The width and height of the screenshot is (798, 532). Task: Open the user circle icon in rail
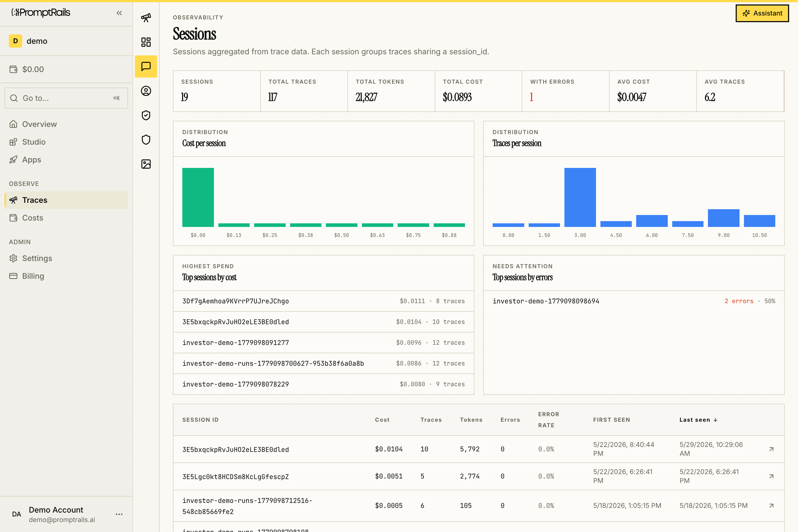pos(146,91)
